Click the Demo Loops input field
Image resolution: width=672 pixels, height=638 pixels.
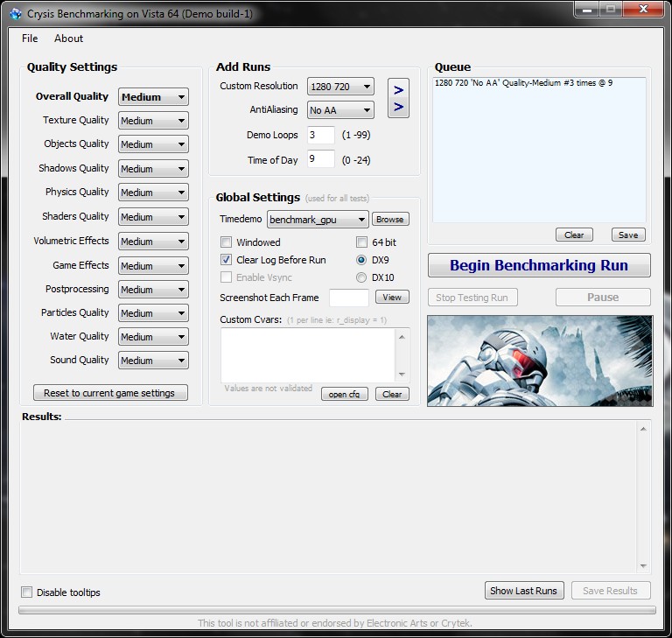(x=320, y=135)
